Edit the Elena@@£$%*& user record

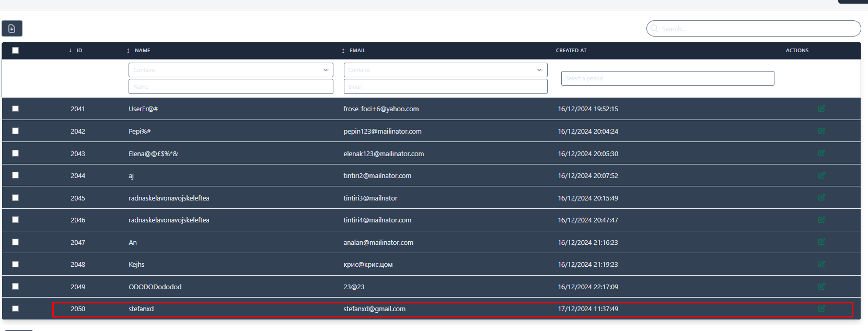821,153
